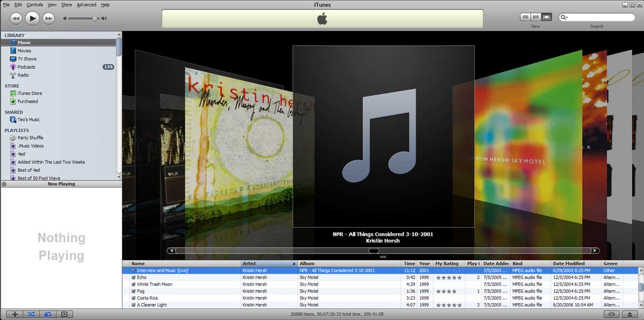Uncheck the Costa Rica track checkbox
This screenshot has height=320, width=644.
tap(133, 298)
